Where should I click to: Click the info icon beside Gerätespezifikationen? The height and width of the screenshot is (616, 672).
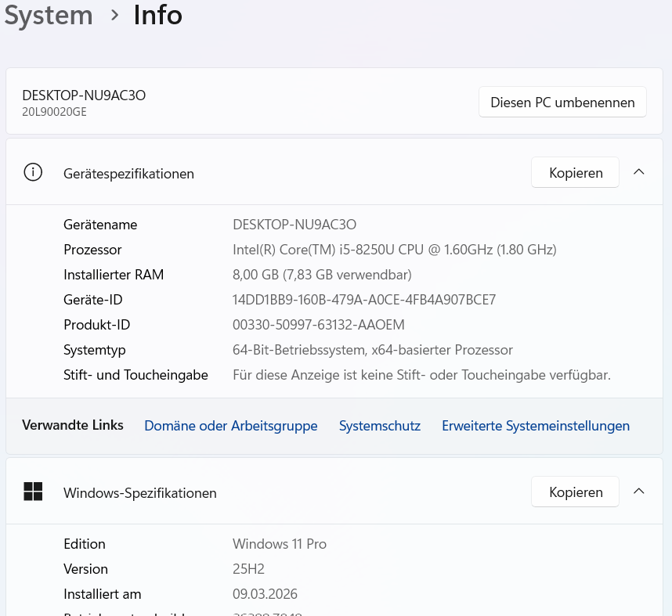point(33,173)
